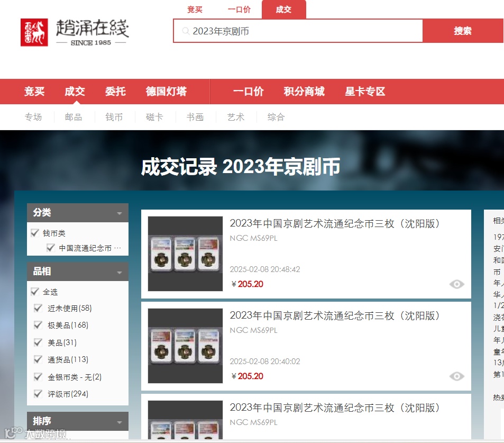Open coin thumbnail of 20:40:02 listing

pyautogui.click(x=185, y=346)
